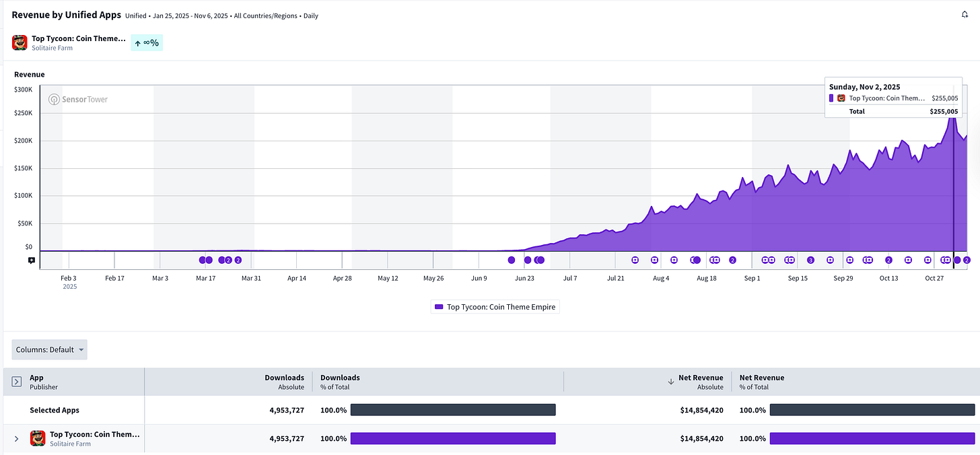The width and height of the screenshot is (980, 455).
Task: Open the notification bell alerts
Action: [x=965, y=15]
